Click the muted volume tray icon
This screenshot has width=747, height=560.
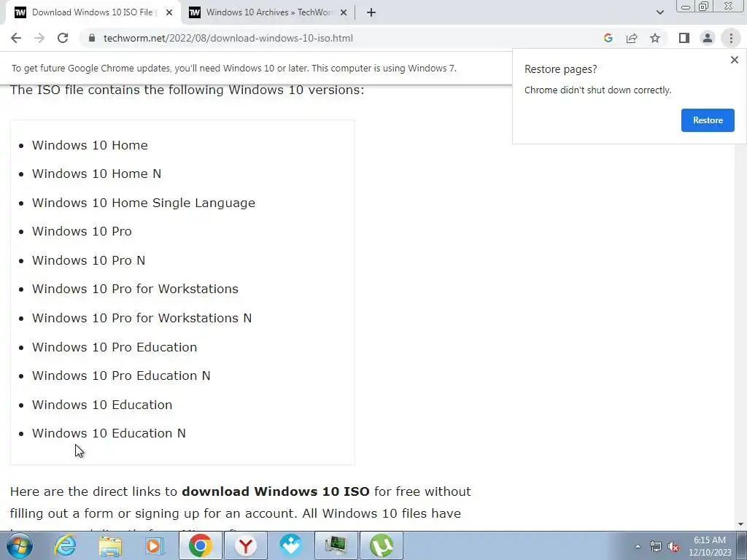click(x=673, y=546)
